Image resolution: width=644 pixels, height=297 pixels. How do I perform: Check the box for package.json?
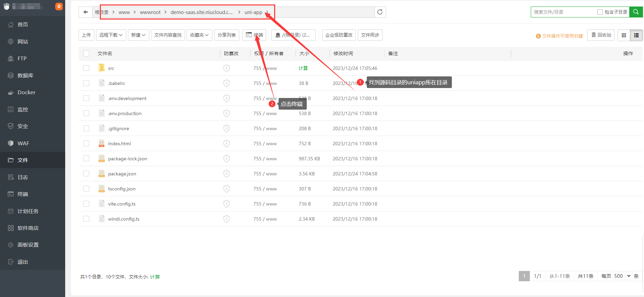click(86, 174)
